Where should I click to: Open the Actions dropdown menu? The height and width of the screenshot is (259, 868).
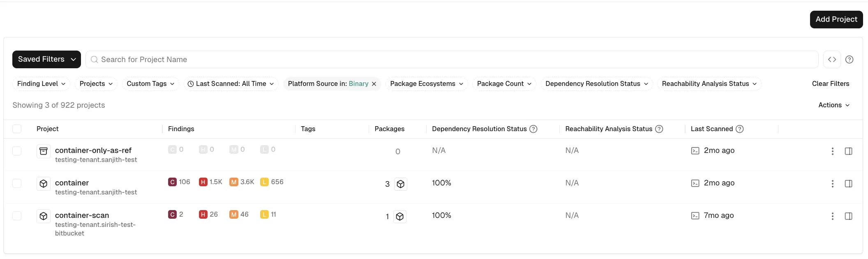click(834, 105)
